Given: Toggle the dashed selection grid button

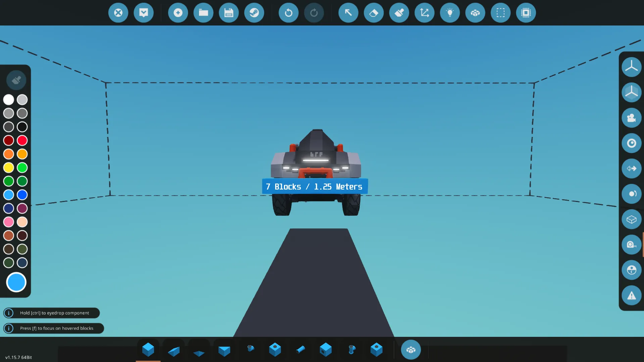Looking at the screenshot, I should (x=500, y=13).
